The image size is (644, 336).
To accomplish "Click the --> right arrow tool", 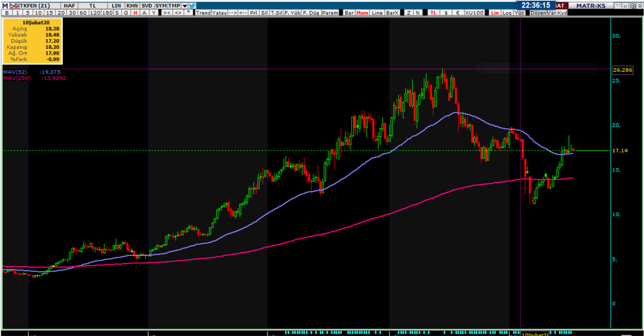I will (232, 13).
